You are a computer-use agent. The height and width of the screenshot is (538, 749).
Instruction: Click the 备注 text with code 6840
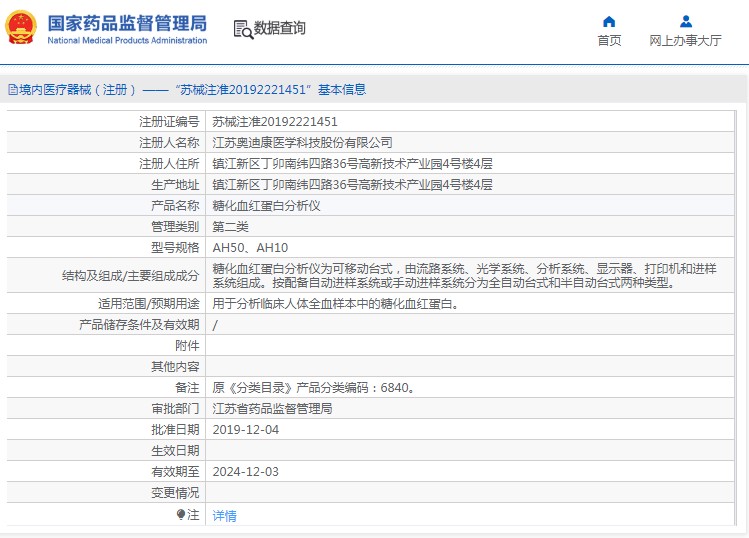point(313,387)
